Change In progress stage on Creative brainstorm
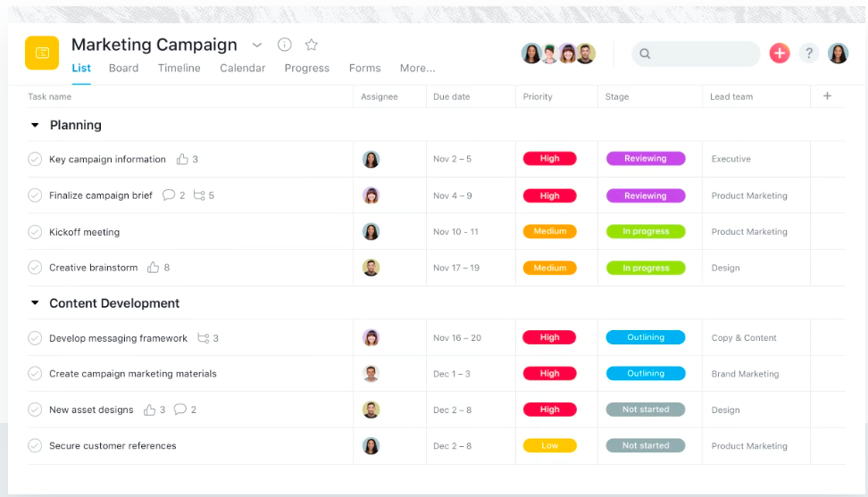Screen dimensions: 868x497 pyautogui.click(x=646, y=268)
